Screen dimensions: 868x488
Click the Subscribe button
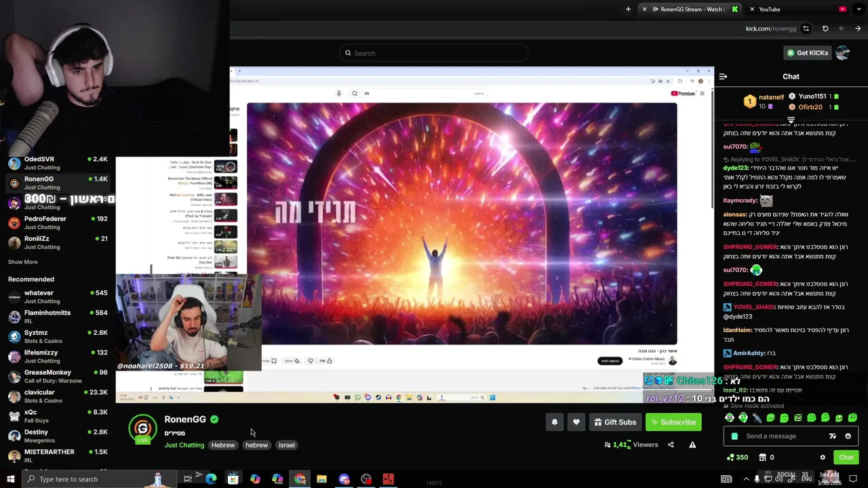[x=673, y=422]
